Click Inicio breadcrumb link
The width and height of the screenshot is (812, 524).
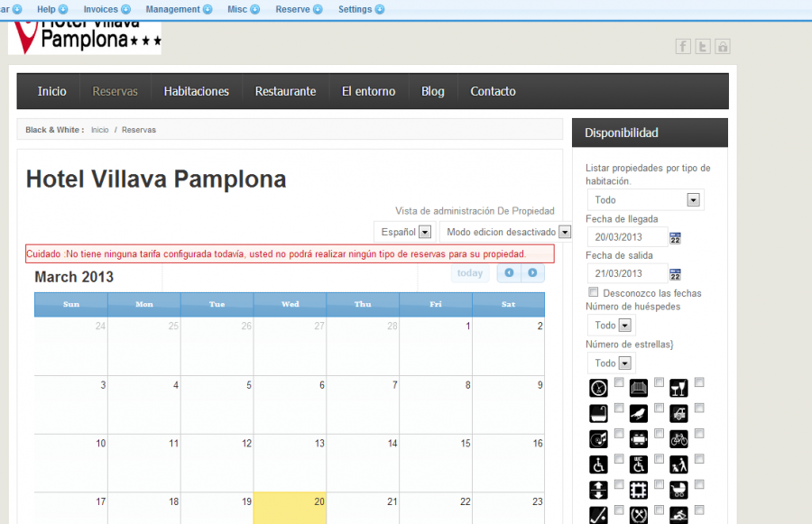click(100, 130)
